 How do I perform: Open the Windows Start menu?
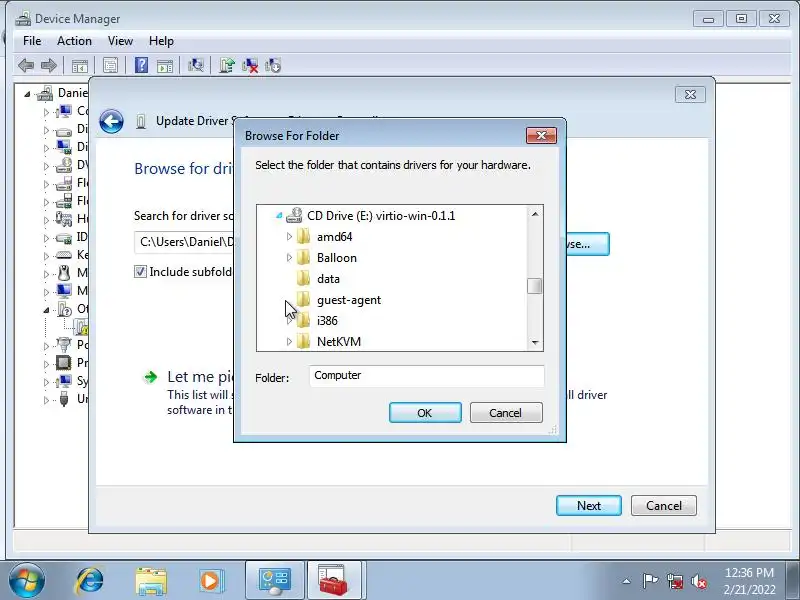pyautogui.click(x=27, y=581)
